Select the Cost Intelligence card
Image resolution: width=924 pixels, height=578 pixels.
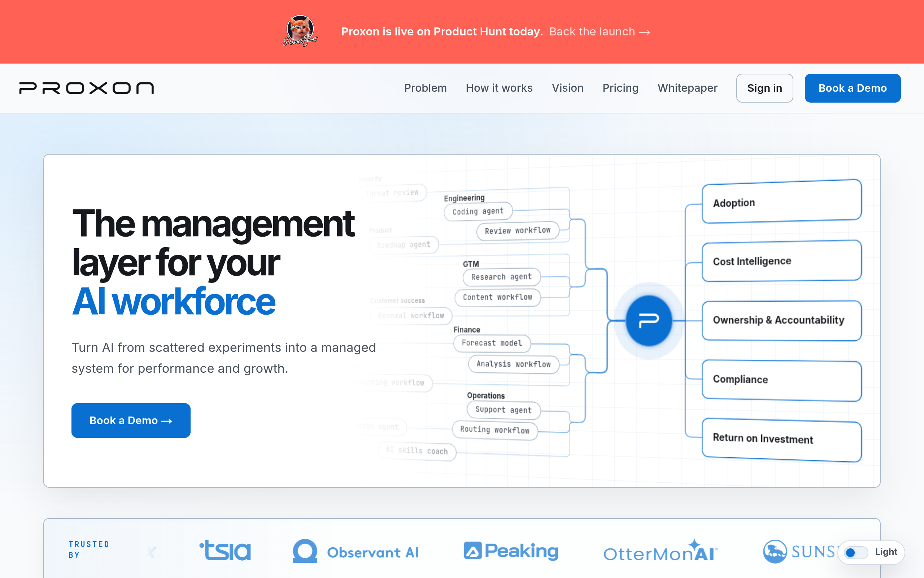tap(781, 261)
